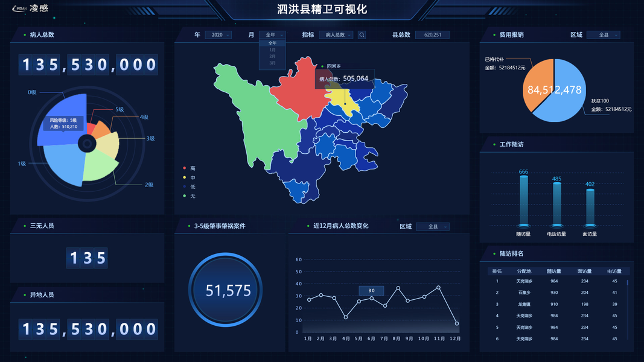Click the 龙集镇 table row
Viewport: 644px width, 362px height.
pyautogui.click(x=556, y=304)
